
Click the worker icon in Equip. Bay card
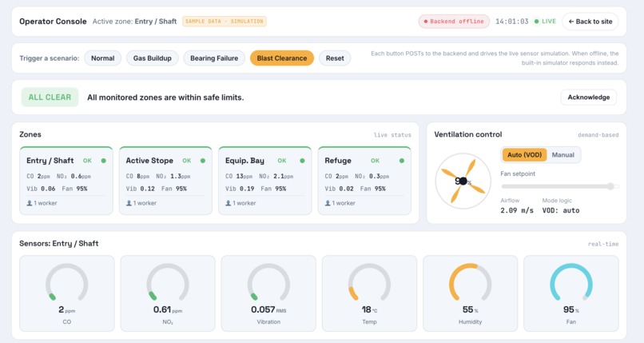point(228,203)
